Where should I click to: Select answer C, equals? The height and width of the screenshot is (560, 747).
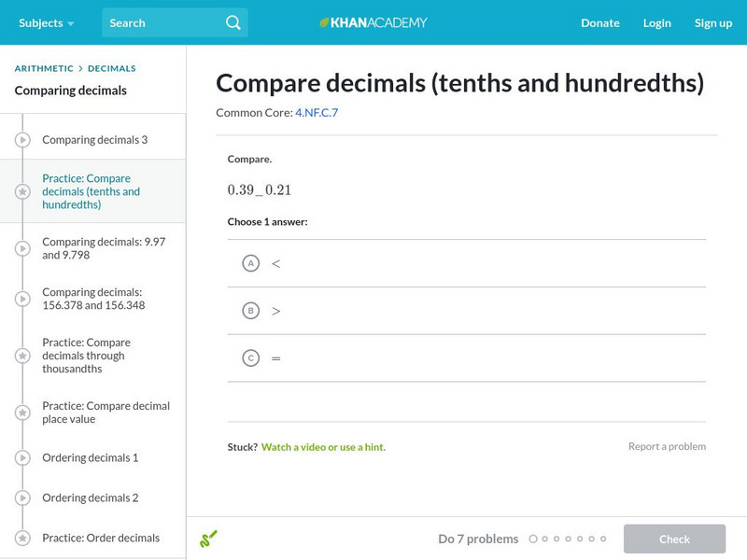(250, 357)
